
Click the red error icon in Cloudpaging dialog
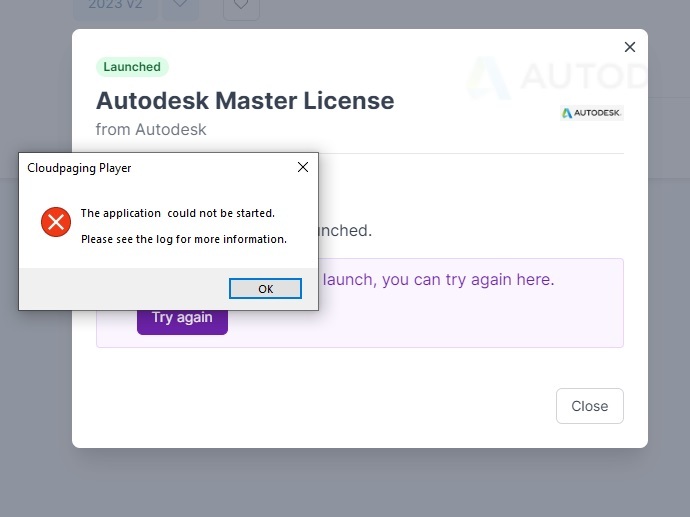[x=56, y=222]
